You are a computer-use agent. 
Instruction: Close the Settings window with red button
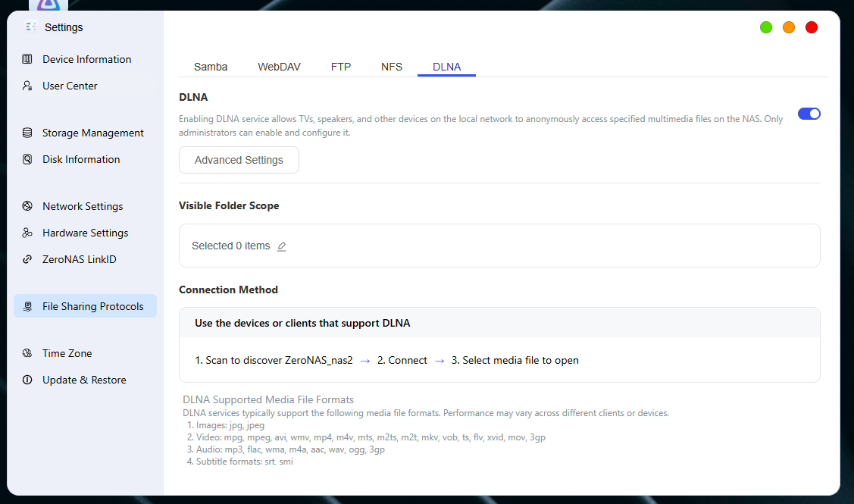812,27
